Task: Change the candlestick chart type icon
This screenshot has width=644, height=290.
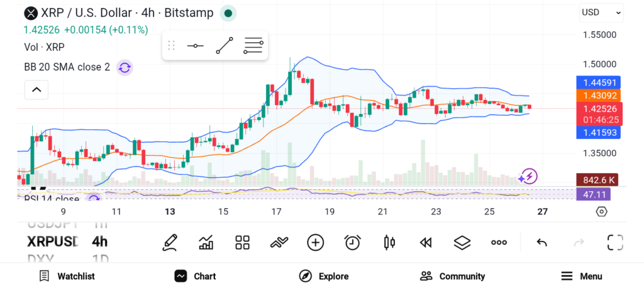Action: [x=389, y=242]
